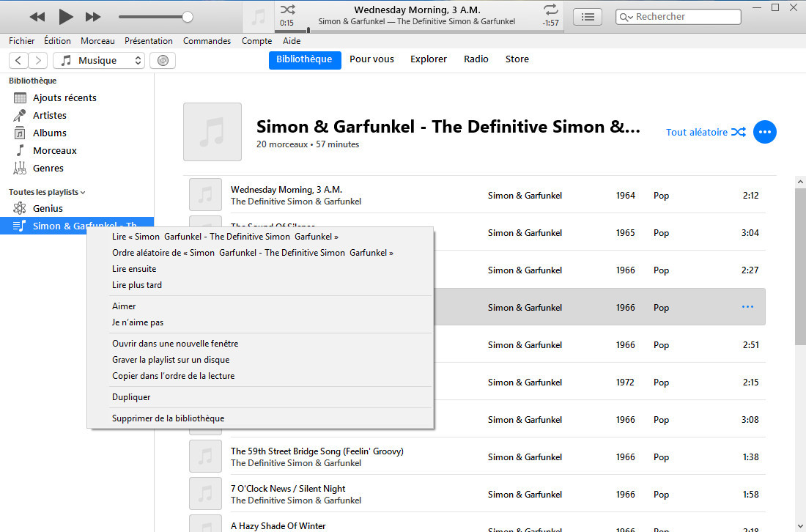Click the now playing album art placeholder
Viewport: 806px width, 532px height.
(x=258, y=17)
